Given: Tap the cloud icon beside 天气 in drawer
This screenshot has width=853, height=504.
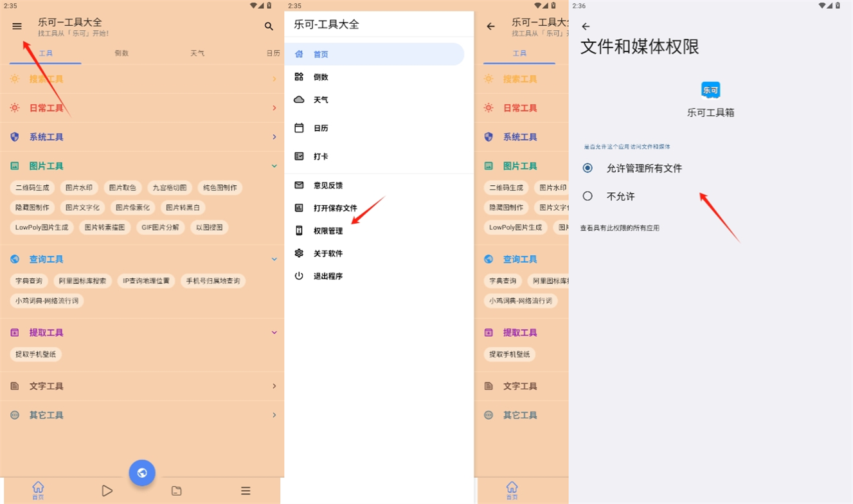Looking at the screenshot, I should [x=299, y=100].
